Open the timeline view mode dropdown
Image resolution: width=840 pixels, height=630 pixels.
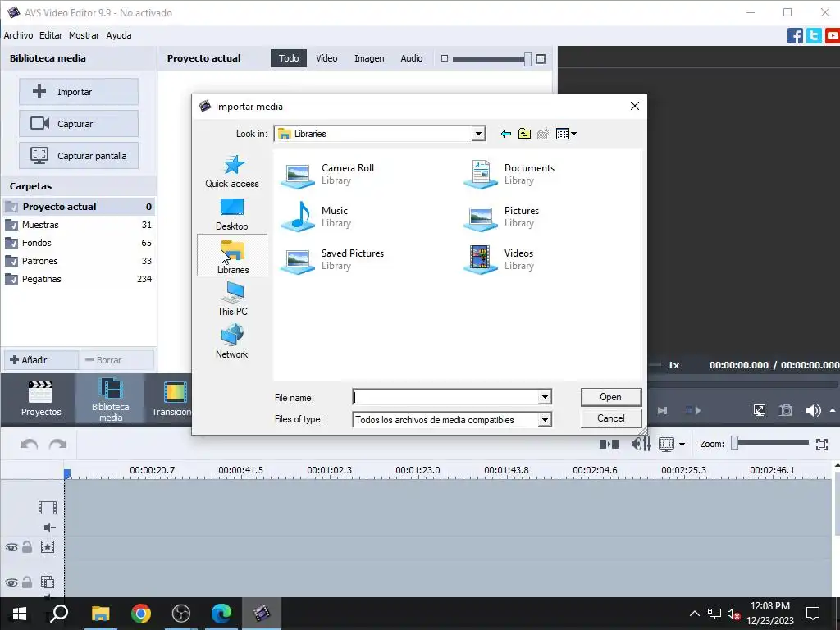tap(682, 444)
